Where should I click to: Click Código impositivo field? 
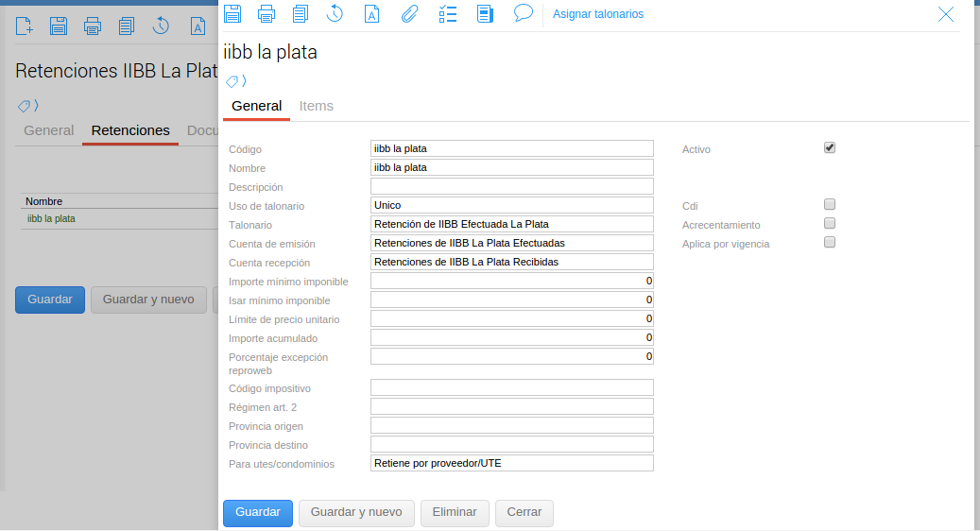tap(512, 387)
